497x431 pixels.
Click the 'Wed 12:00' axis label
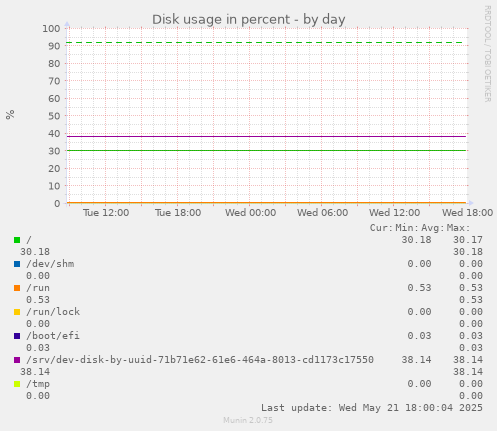pyautogui.click(x=394, y=213)
